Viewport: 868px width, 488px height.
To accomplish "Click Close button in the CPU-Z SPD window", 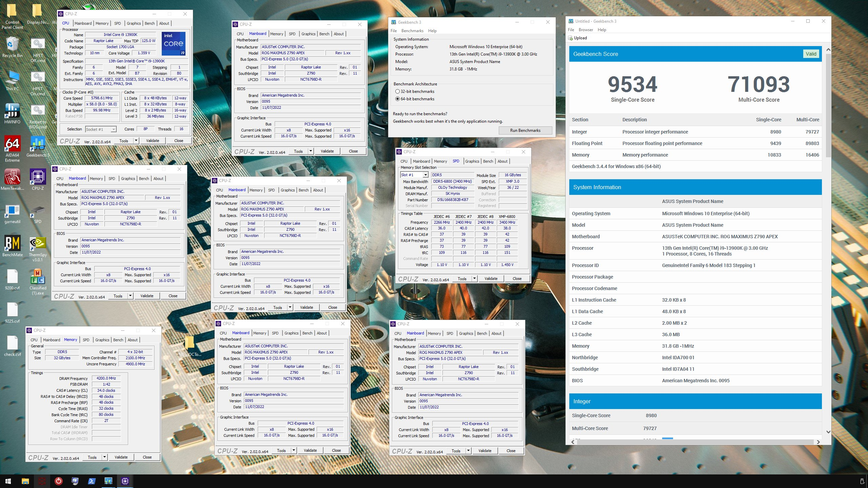I will [x=517, y=279].
